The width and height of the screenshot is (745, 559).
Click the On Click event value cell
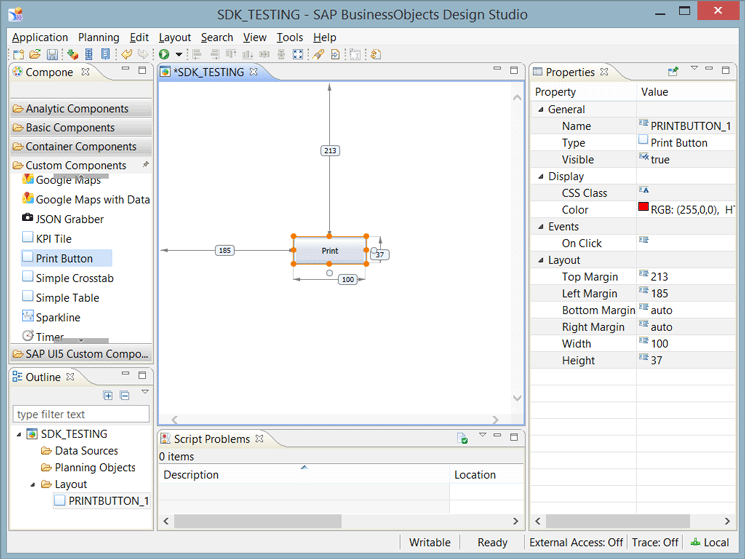pos(686,243)
